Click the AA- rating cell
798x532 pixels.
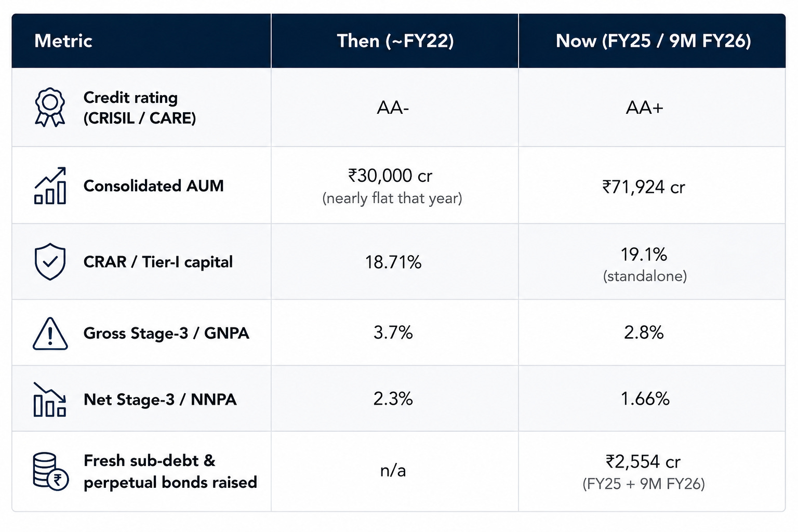[393, 108]
